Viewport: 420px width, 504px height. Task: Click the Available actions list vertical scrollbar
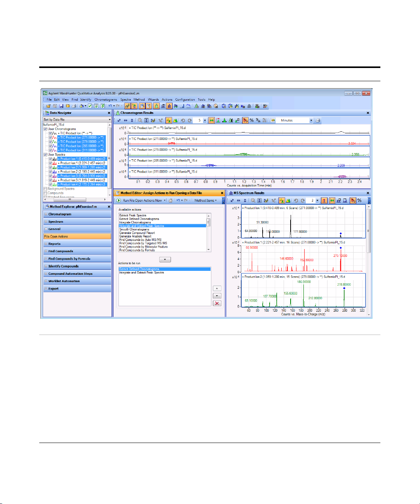(209, 232)
